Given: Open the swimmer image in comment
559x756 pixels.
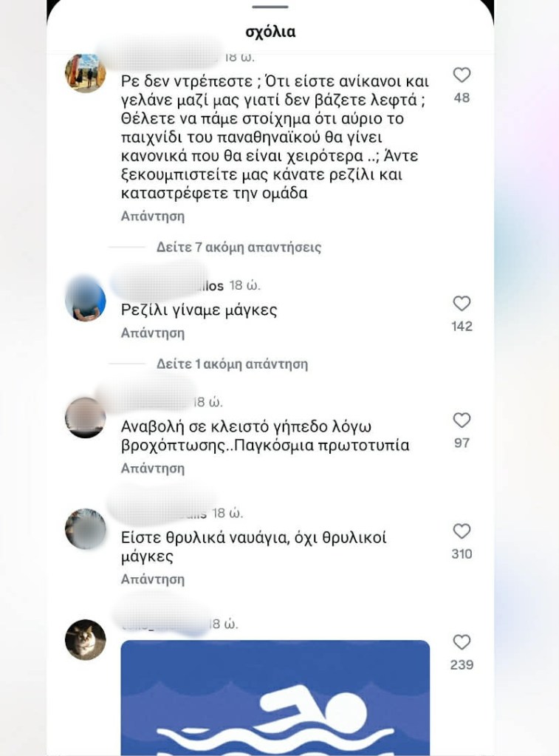Looking at the screenshot, I should pos(275,698).
